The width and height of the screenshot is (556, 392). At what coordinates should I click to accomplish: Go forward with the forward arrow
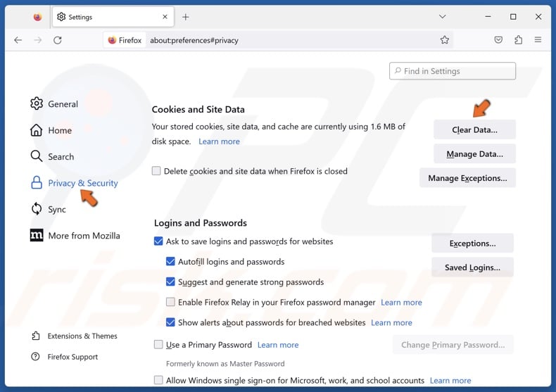coord(37,40)
